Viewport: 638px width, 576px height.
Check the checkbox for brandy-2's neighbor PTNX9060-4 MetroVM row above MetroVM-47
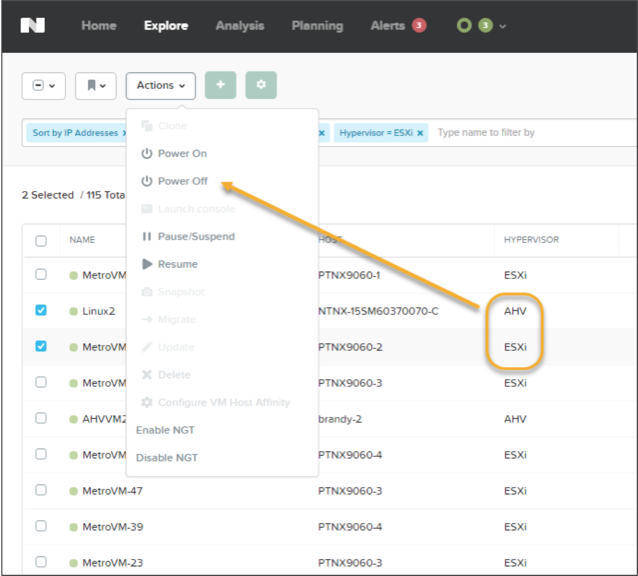(41, 454)
